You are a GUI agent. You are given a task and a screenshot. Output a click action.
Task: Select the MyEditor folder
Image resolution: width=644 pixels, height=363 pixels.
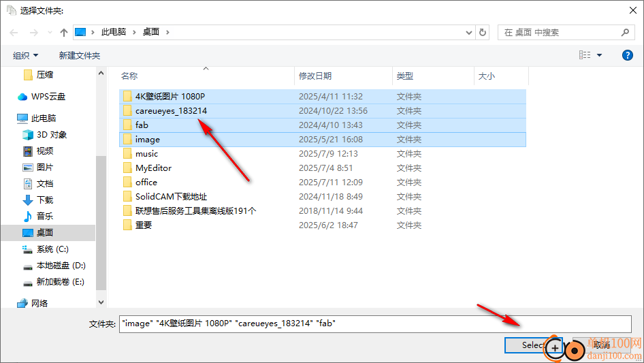[x=323, y=168]
